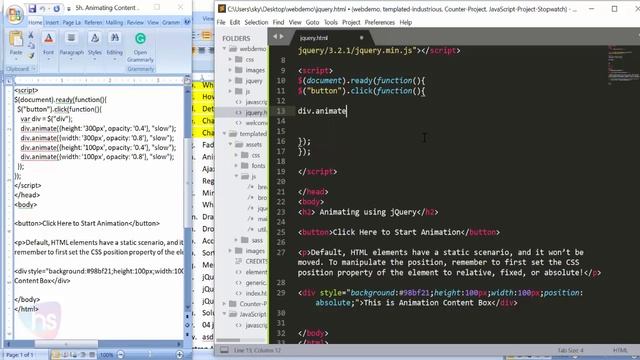
Task: Click the Undo arrow in Word's quick access toolbar
Action: 42,8
